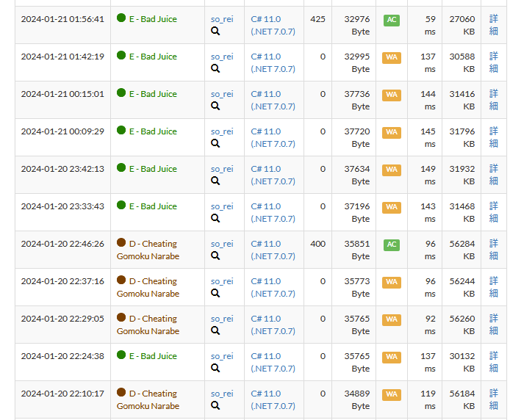Click the magnifier icon in the 22:24:38 row
The height and width of the screenshot is (420, 510).
pyautogui.click(x=215, y=368)
